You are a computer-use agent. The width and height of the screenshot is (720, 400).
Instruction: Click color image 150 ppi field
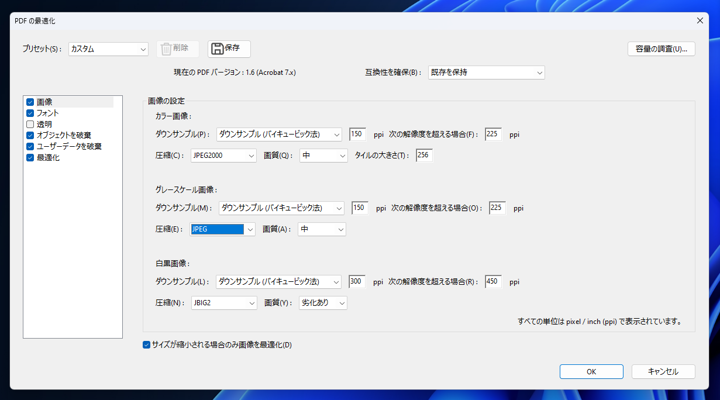pyautogui.click(x=357, y=134)
